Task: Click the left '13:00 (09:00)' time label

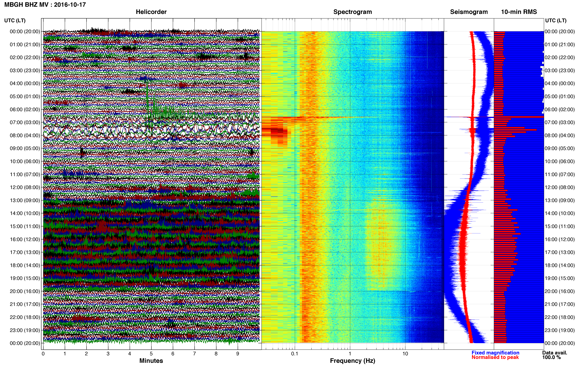Action: click(x=25, y=200)
